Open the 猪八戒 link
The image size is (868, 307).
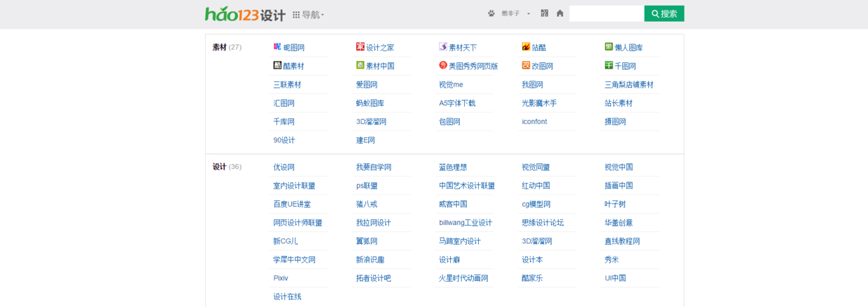click(x=367, y=204)
